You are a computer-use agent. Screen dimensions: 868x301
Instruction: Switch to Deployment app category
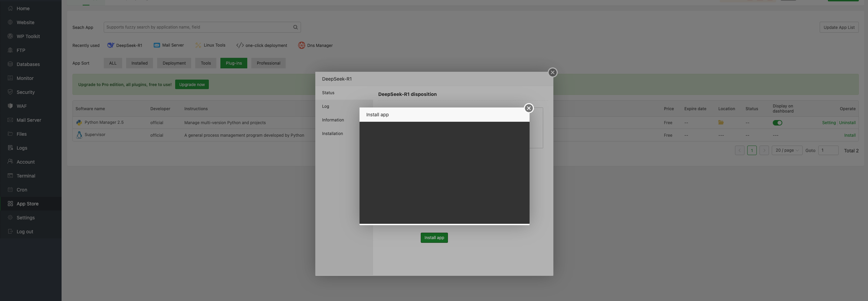[x=174, y=63]
